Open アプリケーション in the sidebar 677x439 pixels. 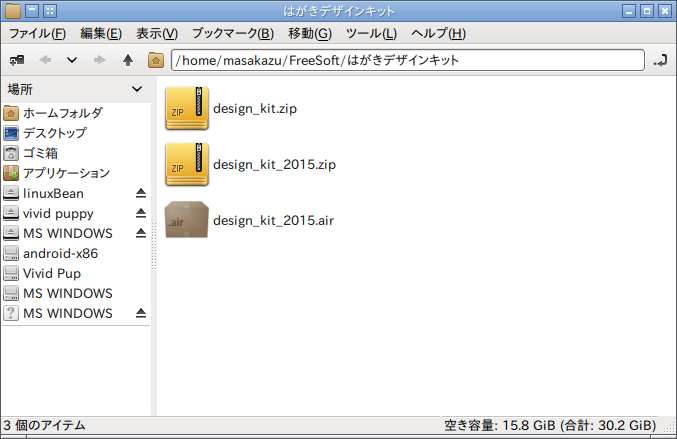point(66,173)
